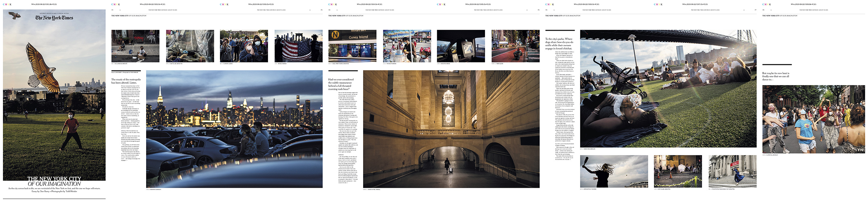Click the New York Times masthead logo
Viewport: 868px width, 208px height.
click(x=54, y=18)
